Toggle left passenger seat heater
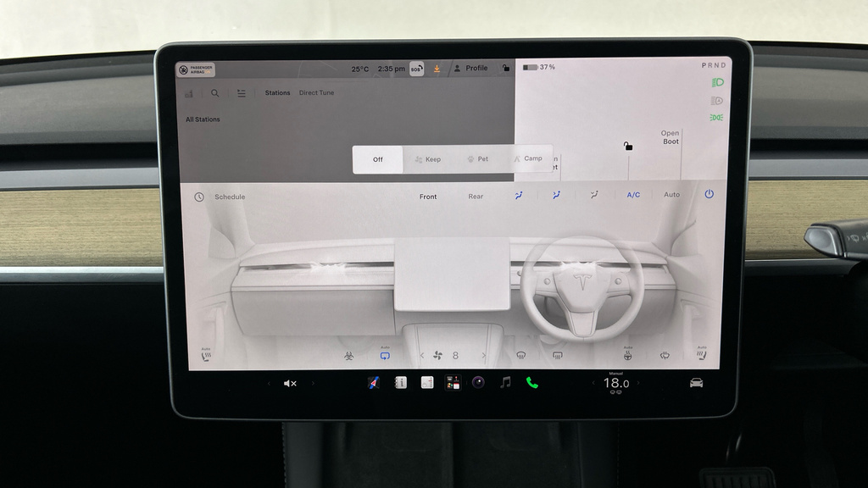The image size is (868, 488). 206,355
